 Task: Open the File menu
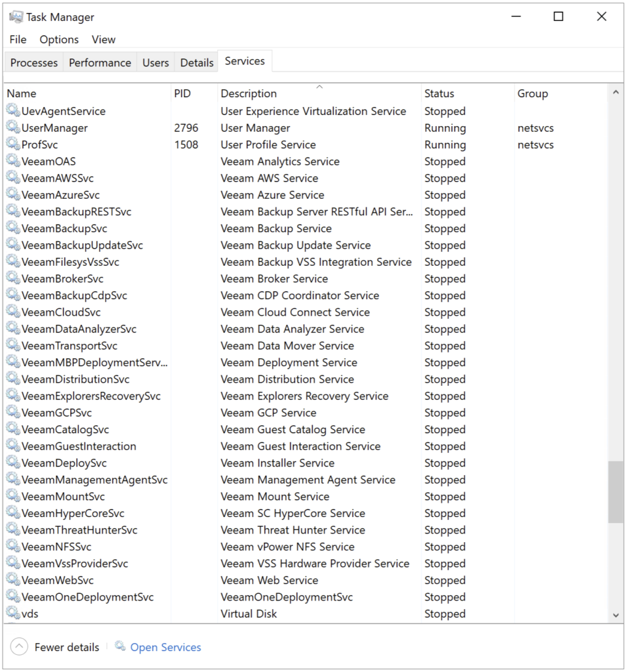pos(18,39)
